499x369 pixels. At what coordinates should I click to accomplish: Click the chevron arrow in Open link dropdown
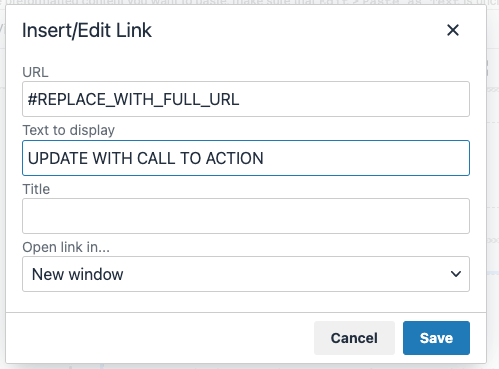(x=456, y=274)
